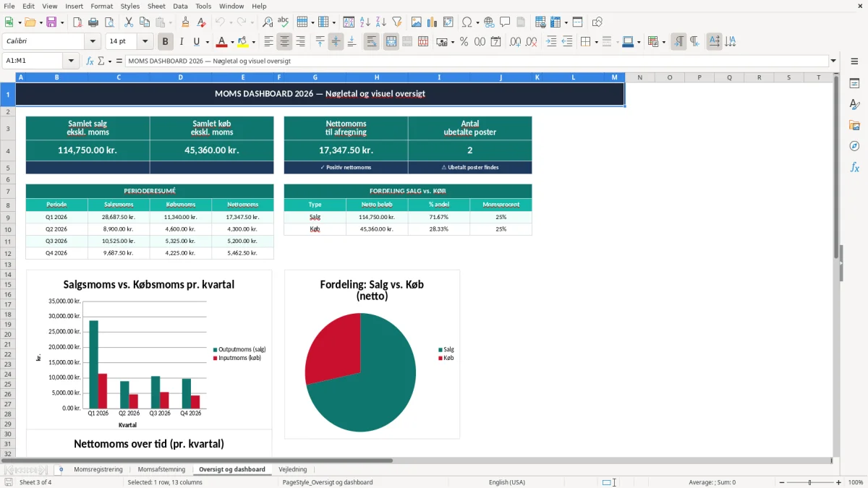Switch to the Momsafstemning sheet tab
This screenshot has width=868, height=488.
click(161, 469)
